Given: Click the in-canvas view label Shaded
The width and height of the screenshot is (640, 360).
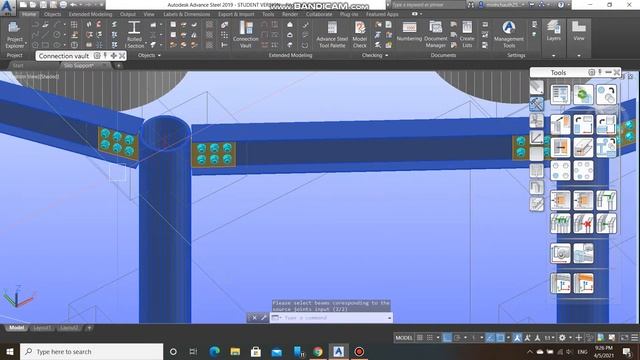Looking at the screenshot, I should click(49, 76).
